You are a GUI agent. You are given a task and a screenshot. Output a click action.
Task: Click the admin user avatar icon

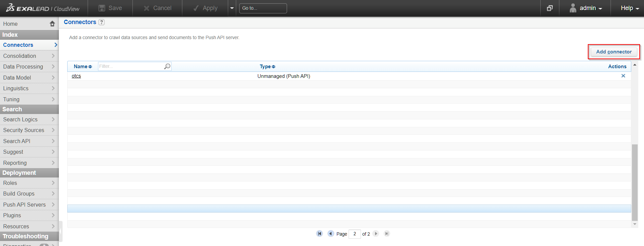(x=573, y=8)
